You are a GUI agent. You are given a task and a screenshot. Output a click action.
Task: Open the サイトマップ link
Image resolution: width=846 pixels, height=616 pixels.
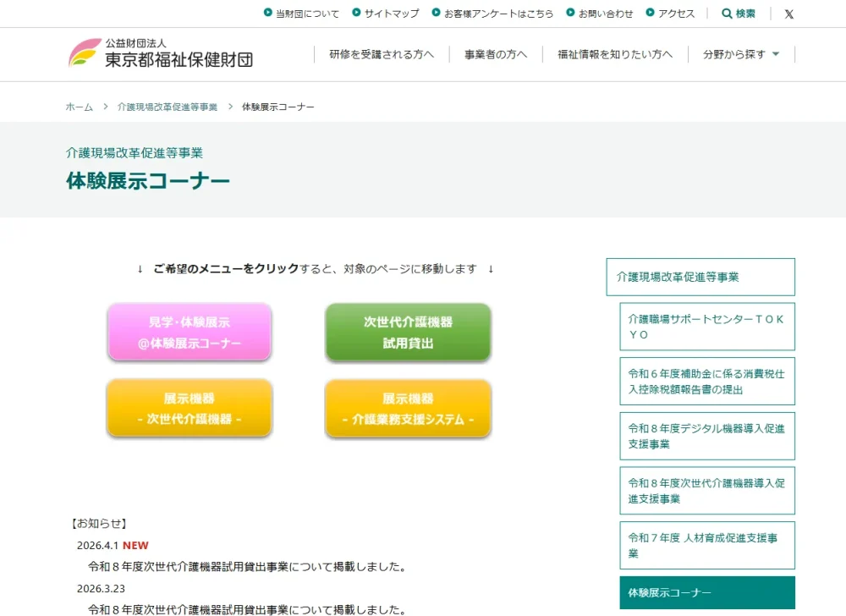[392, 14]
